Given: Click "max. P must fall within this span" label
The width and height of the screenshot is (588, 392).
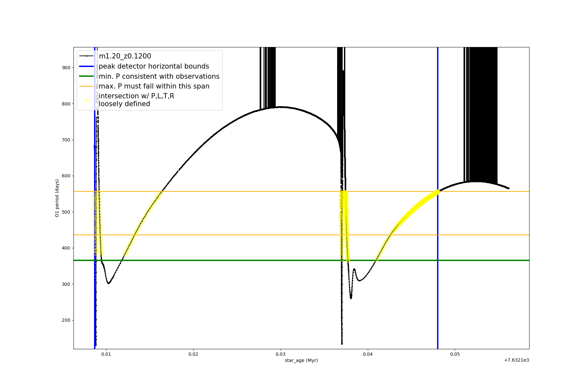Looking at the screenshot, I should click(x=154, y=86).
